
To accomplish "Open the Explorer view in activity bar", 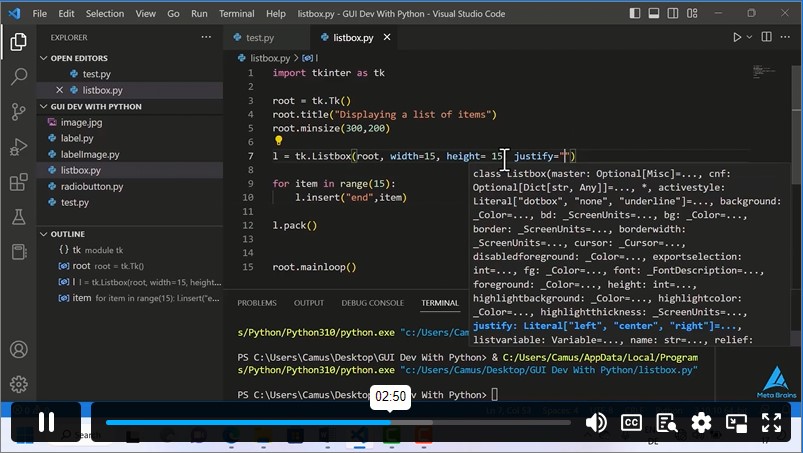I will coord(18,41).
